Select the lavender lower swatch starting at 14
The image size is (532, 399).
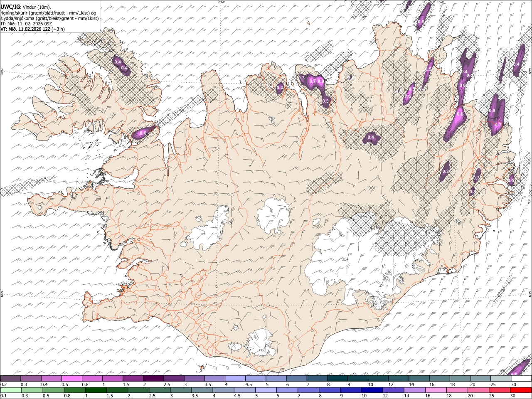tap(414, 390)
